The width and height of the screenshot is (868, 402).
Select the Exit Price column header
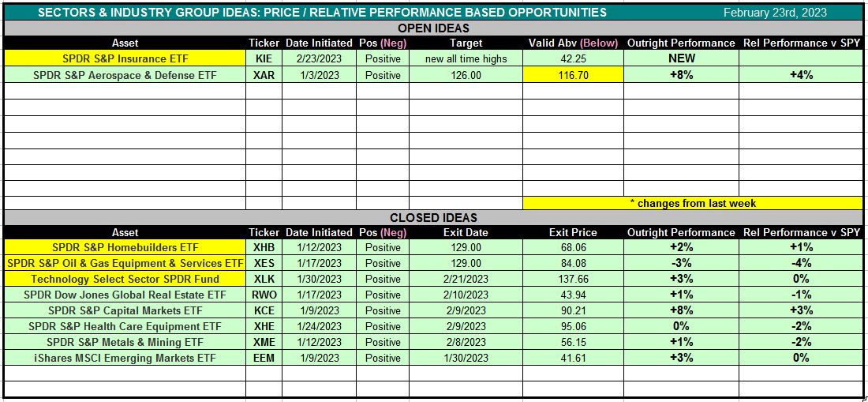pyautogui.click(x=573, y=232)
